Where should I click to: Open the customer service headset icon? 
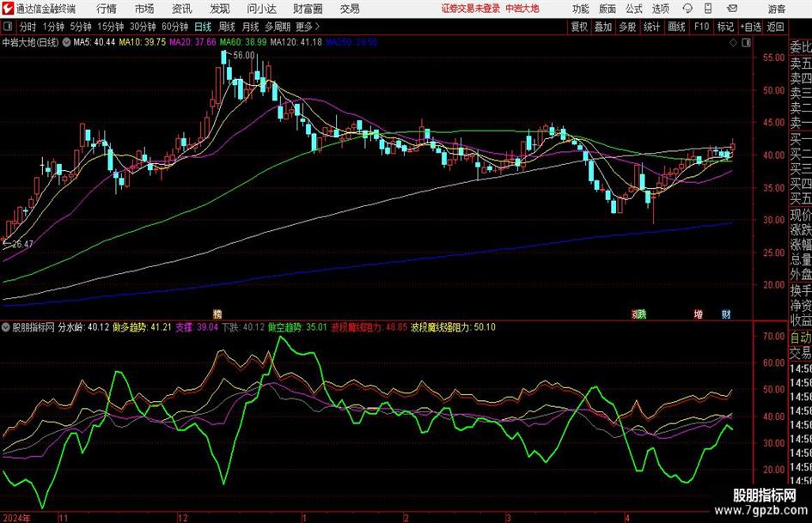click(x=687, y=9)
